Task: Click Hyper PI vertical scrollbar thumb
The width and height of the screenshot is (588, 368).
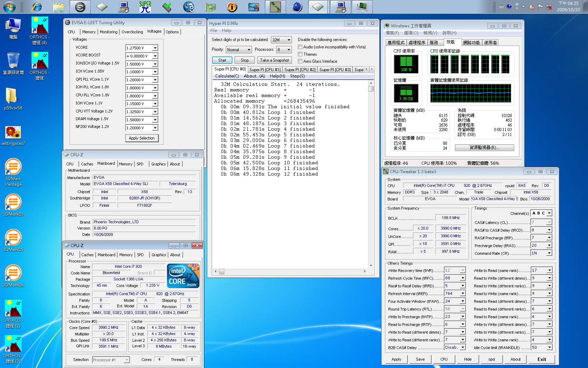Action: [371, 89]
